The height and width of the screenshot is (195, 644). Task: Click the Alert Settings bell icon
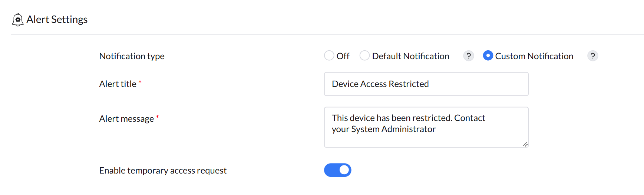click(17, 20)
